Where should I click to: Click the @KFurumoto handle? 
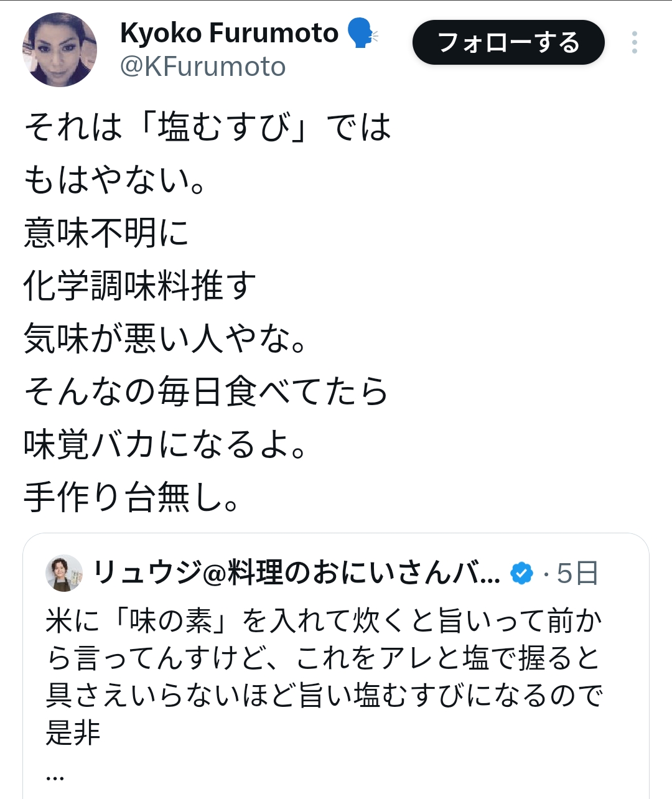pos(203,67)
